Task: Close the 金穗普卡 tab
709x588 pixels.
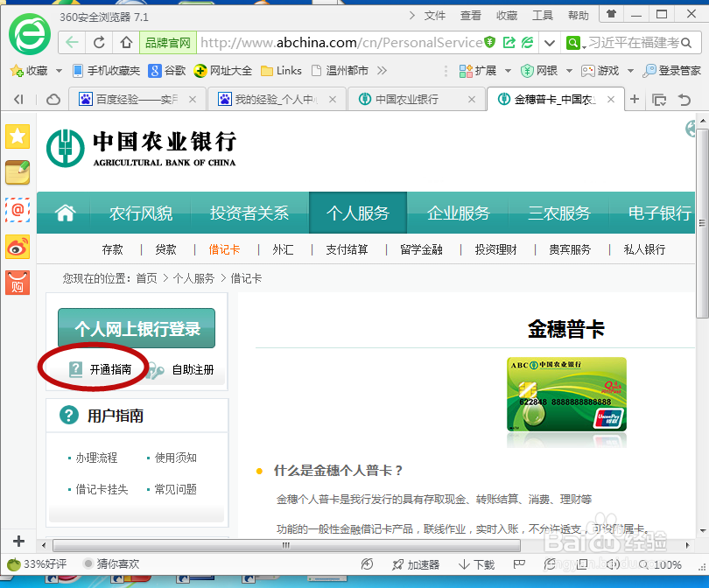Action: (x=611, y=100)
